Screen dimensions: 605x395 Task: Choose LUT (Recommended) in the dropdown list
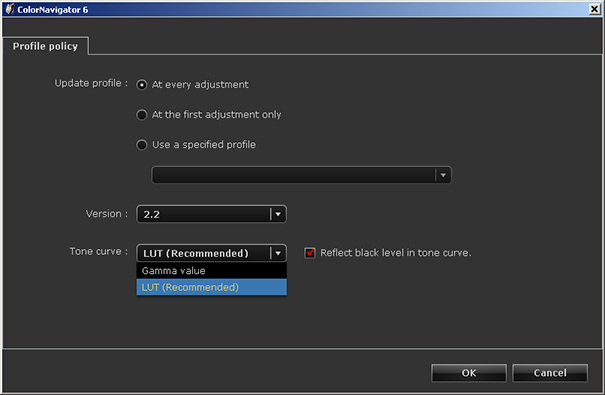pyautogui.click(x=211, y=287)
